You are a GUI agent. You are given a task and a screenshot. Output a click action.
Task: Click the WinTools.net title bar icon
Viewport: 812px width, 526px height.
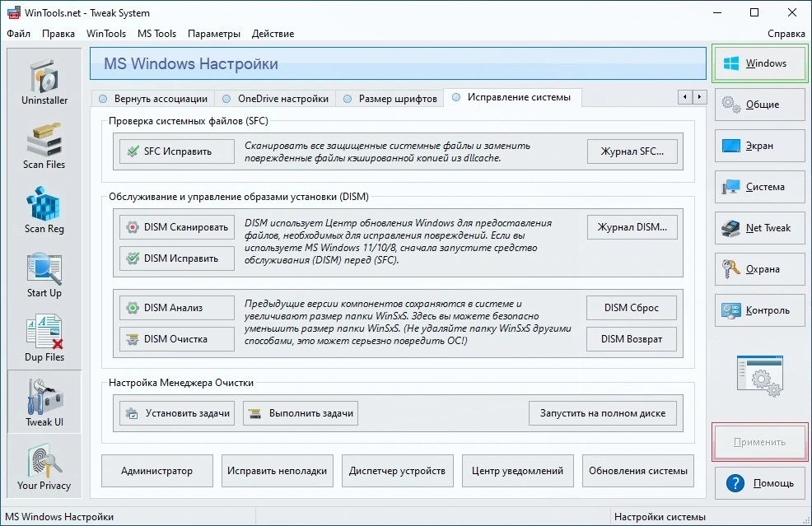coord(13,12)
